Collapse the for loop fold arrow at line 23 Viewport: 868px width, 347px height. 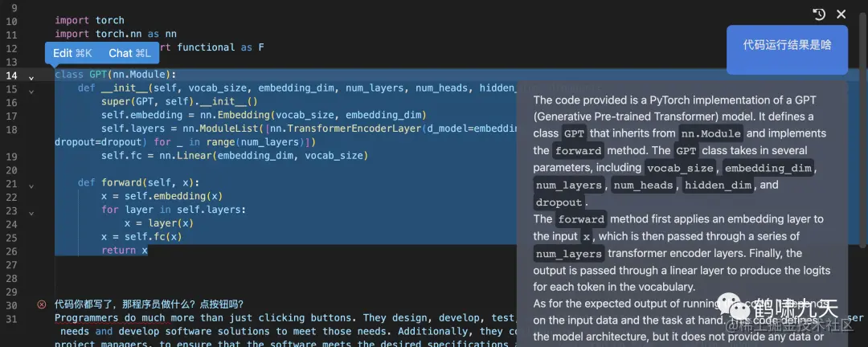31,213
